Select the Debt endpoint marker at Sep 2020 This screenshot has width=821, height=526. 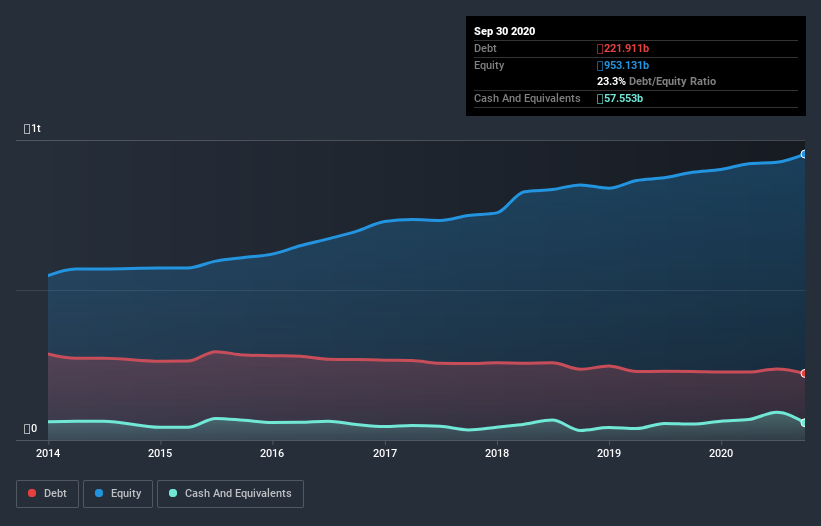pyautogui.click(x=804, y=373)
